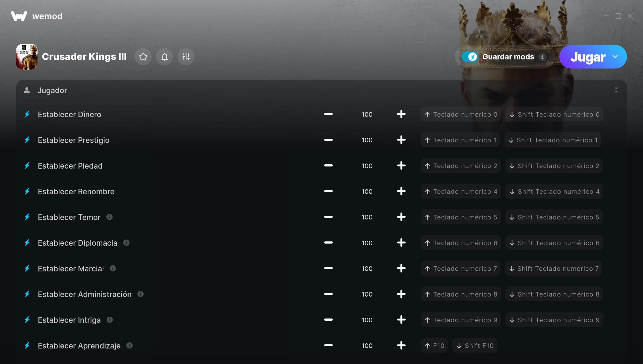Open mod settings via the sliders icon
The width and height of the screenshot is (643, 364).
click(186, 57)
